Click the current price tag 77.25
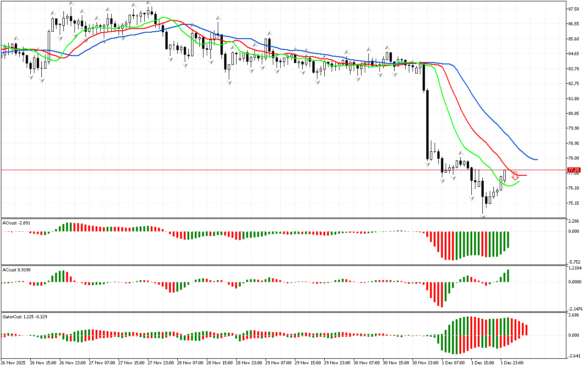The width and height of the screenshot is (588, 368). 574,170
